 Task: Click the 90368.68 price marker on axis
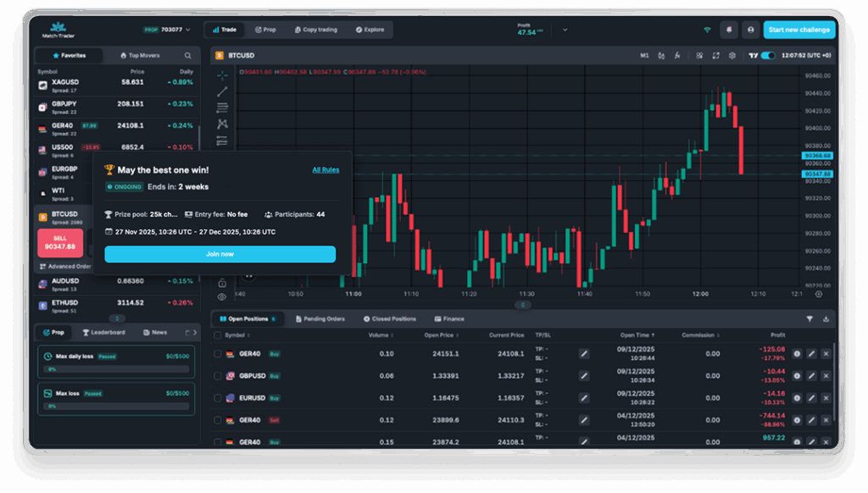(817, 156)
